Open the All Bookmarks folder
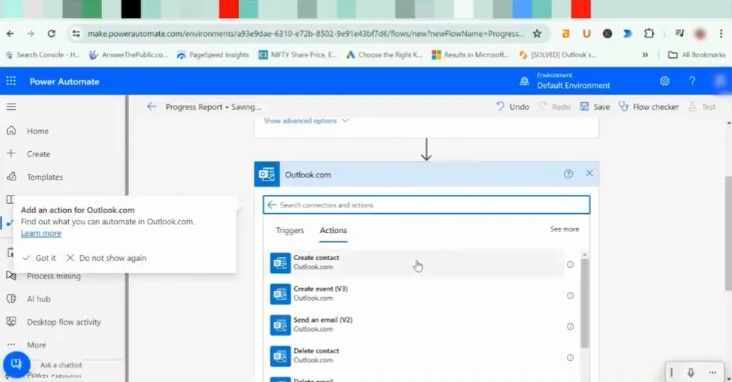 697,55
